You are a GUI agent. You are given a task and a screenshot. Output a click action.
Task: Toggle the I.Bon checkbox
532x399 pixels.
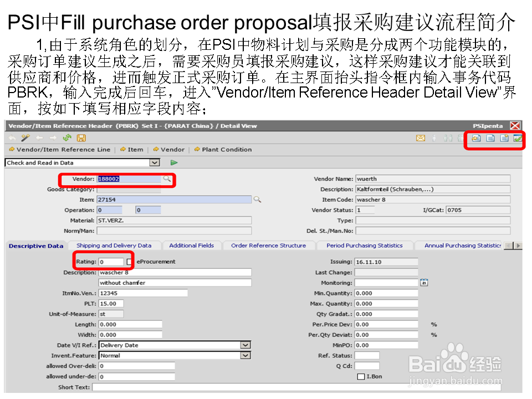tap(361, 376)
